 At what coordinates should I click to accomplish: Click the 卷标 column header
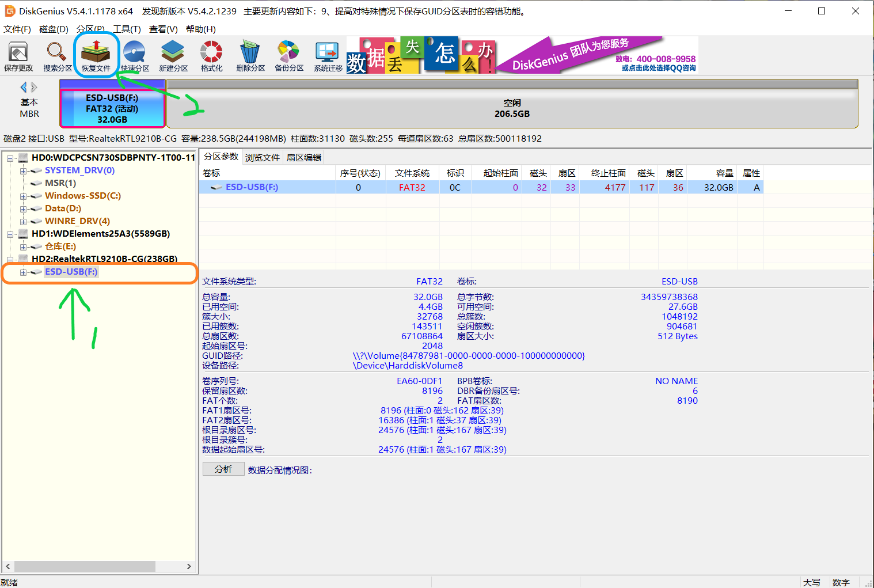267,173
